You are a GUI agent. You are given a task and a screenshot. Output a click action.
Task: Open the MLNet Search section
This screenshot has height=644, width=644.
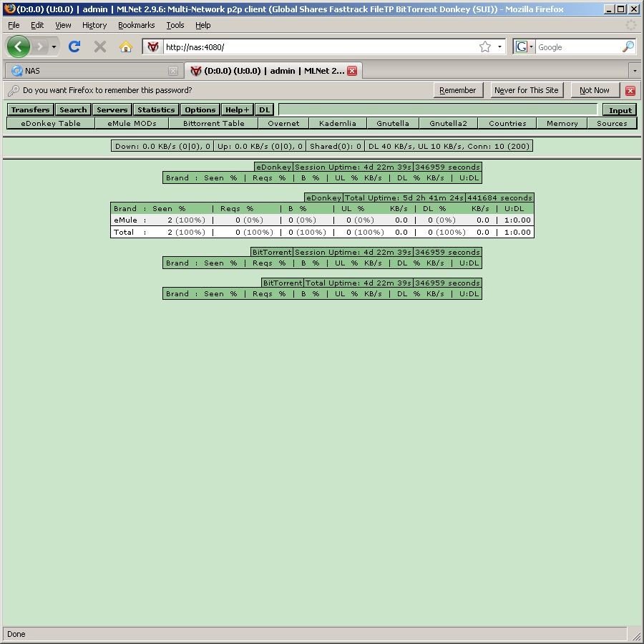pos(73,109)
